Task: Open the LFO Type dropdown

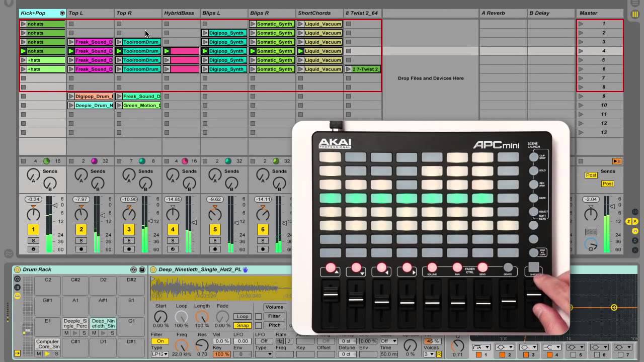Action: click(264, 354)
